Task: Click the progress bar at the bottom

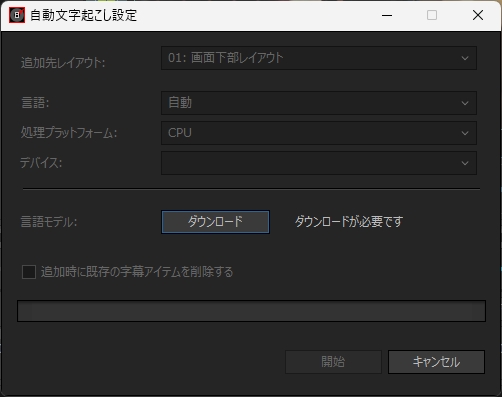Action: (251, 311)
